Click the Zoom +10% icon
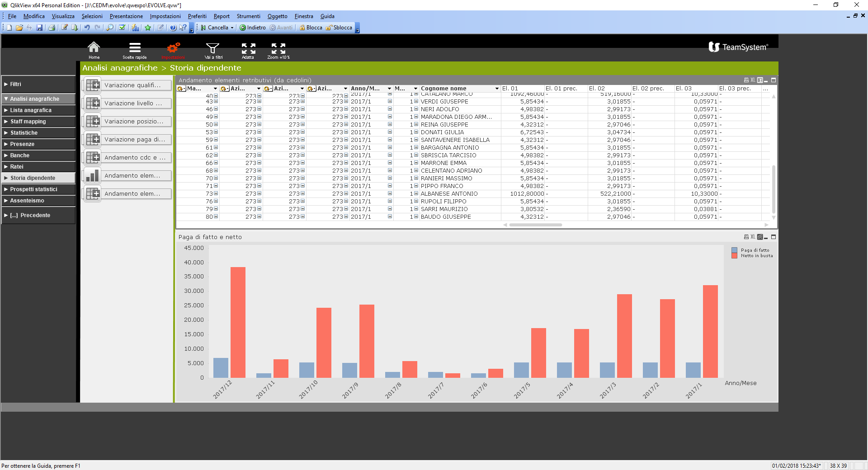Image resolution: width=868 pixels, height=470 pixels. [278, 48]
